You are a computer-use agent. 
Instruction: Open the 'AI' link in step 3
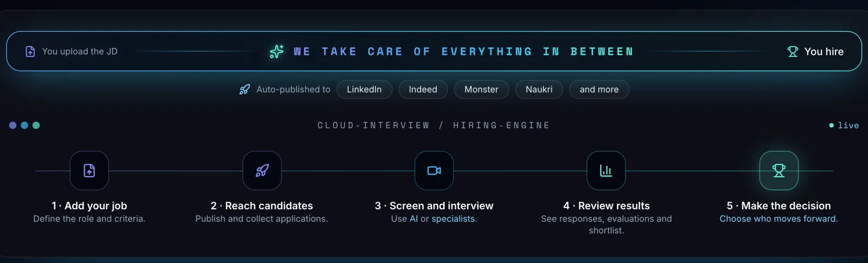pos(414,219)
